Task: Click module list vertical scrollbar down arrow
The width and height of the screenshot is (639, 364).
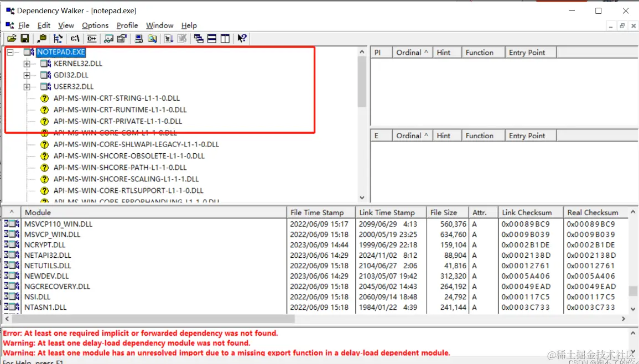Action: coord(633,309)
